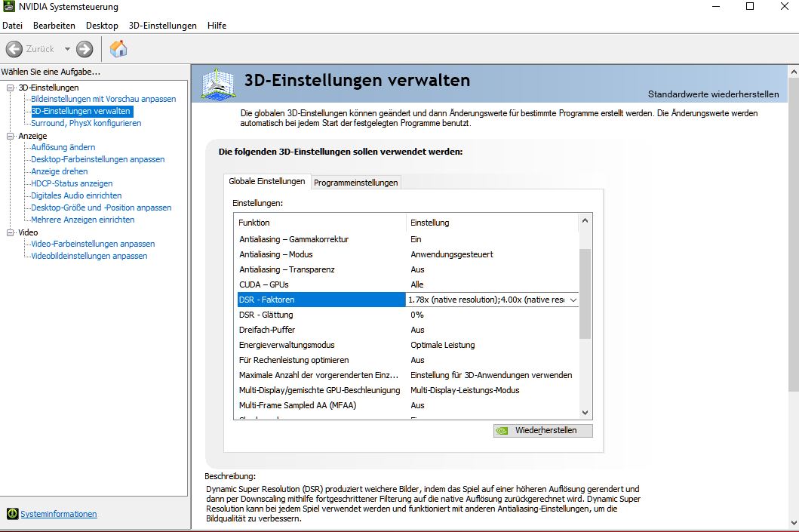Select the Dreifach-Puffer row
The width and height of the screenshot is (799, 532).
click(407, 330)
